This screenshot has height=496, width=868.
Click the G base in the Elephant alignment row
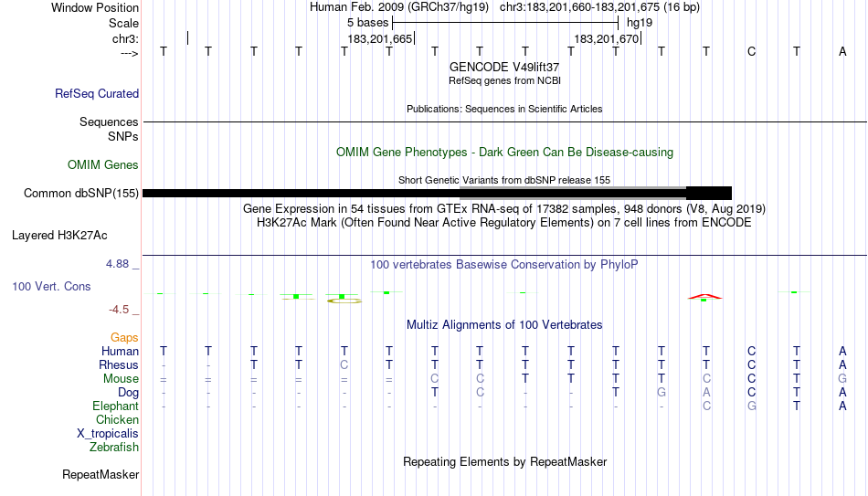pyautogui.click(x=751, y=406)
